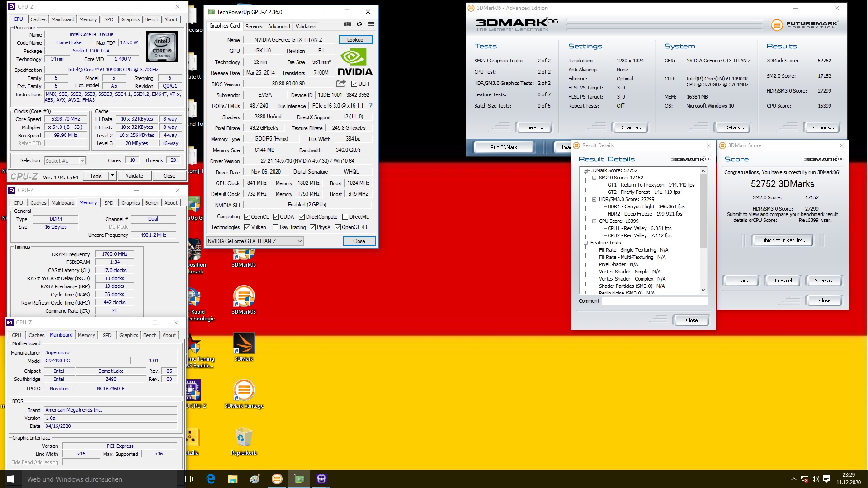The height and width of the screenshot is (488, 868).
Task: Open the CPU-Z desktop shortcut
Action: pyautogui.click(x=194, y=394)
